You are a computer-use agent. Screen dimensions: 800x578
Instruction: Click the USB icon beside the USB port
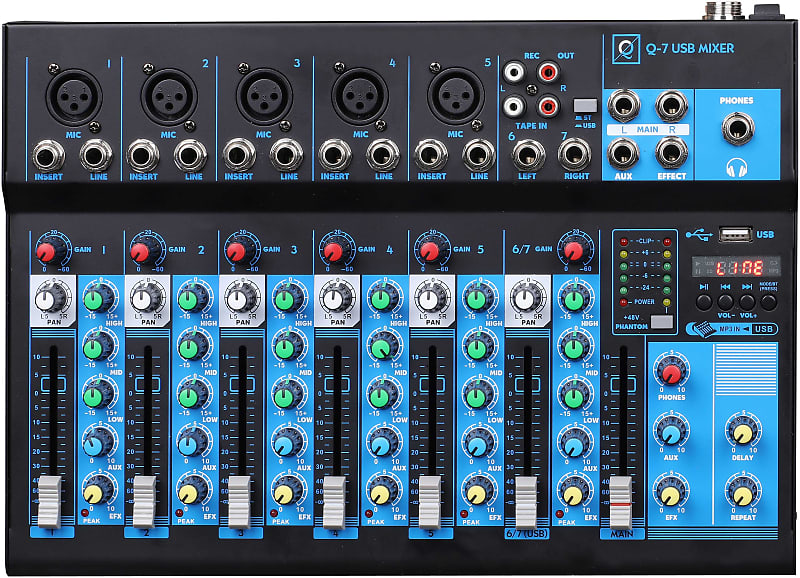698,232
